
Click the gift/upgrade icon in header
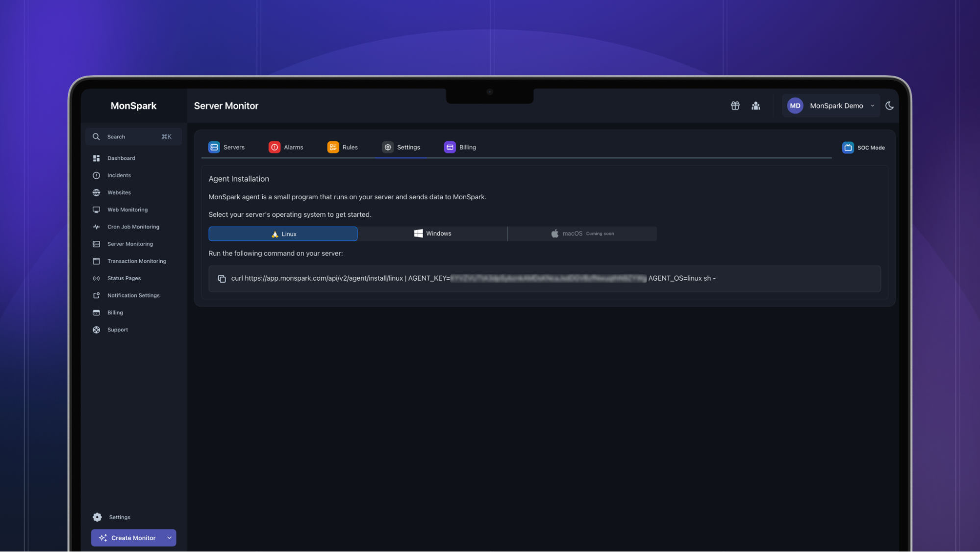(x=735, y=106)
